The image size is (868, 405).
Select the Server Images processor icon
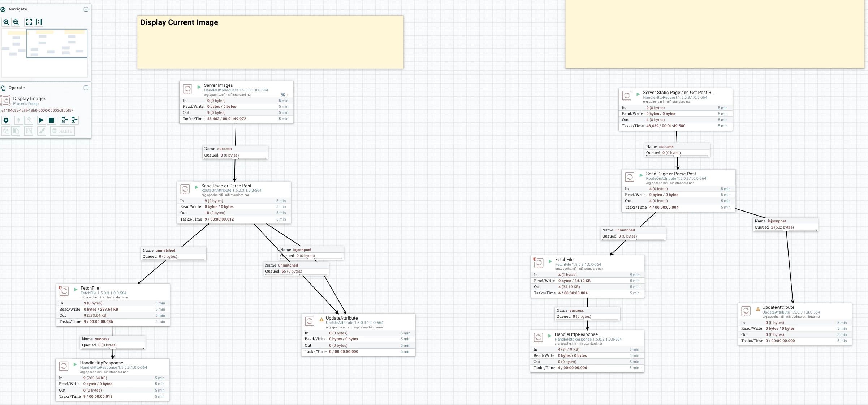(x=187, y=89)
